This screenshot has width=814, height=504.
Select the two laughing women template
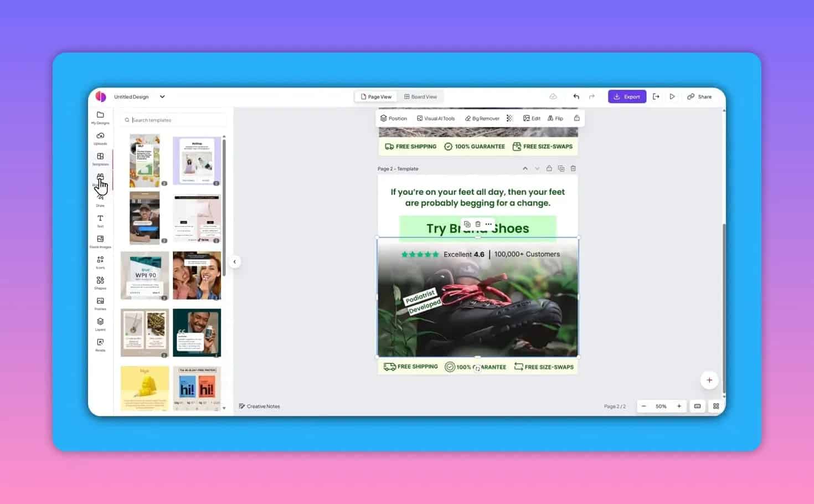[x=197, y=275]
